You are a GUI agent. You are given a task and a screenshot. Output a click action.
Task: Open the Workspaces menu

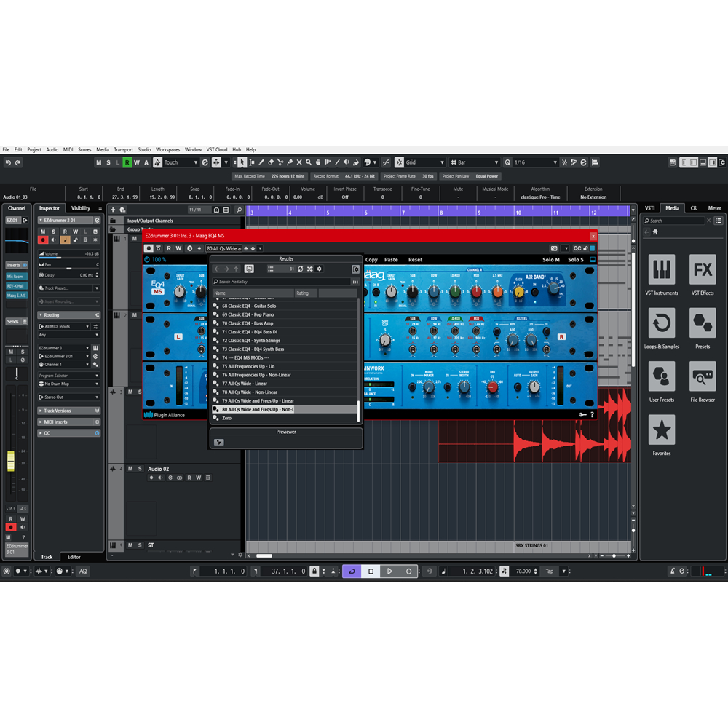pos(167,149)
